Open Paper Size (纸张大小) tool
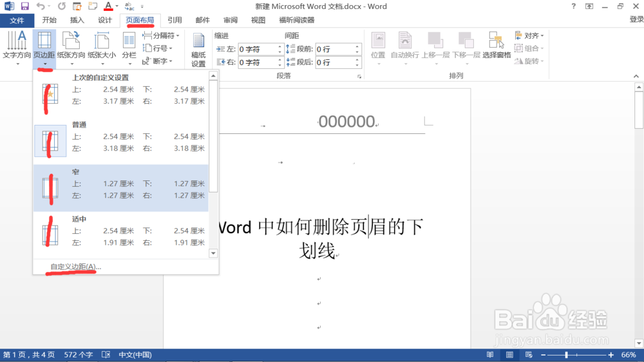This screenshot has width=644, height=362. click(x=102, y=48)
